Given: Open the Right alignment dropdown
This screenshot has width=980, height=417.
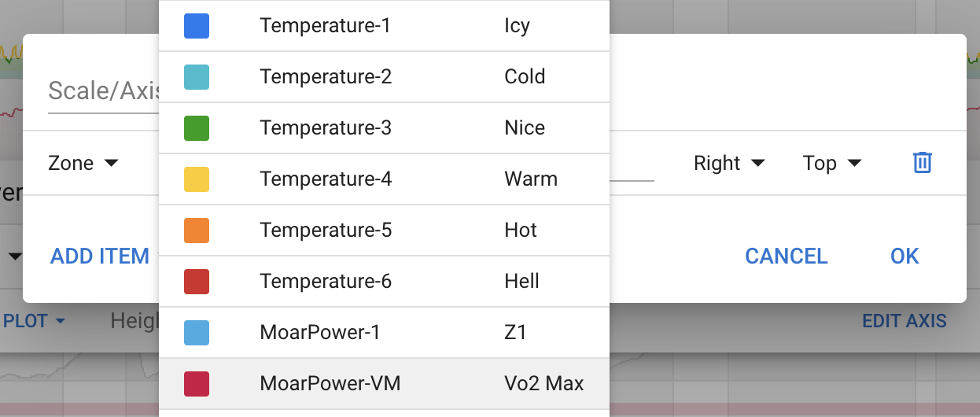Looking at the screenshot, I should pos(728,163).
